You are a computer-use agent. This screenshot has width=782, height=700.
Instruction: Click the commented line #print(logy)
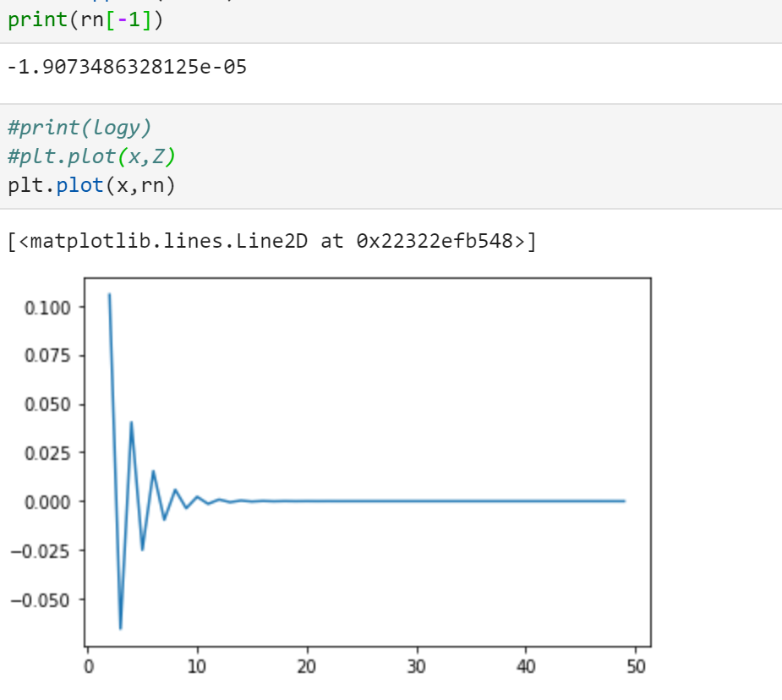point(79,129)
